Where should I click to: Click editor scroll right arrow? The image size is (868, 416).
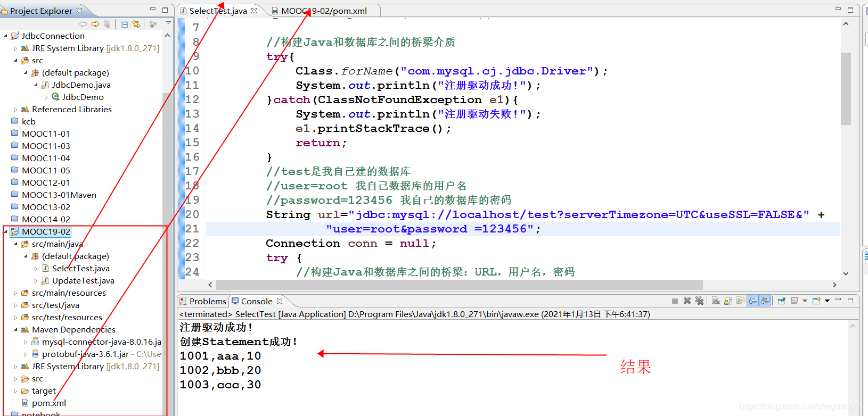pos(834,285)
